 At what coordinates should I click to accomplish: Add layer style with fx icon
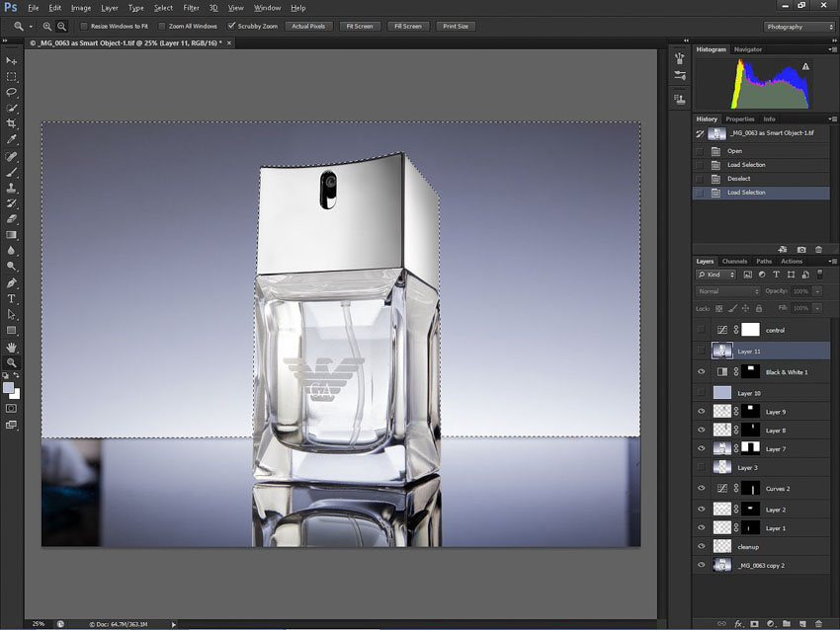click(738, 623)
